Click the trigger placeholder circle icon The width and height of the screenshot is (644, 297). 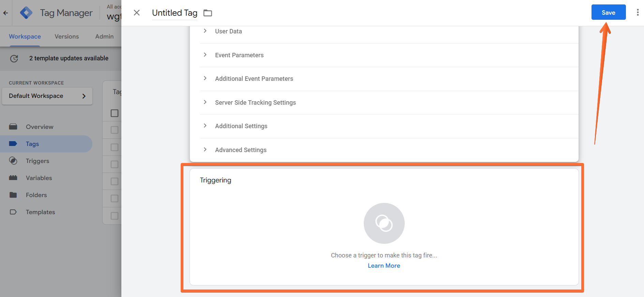tap(384, 223)
